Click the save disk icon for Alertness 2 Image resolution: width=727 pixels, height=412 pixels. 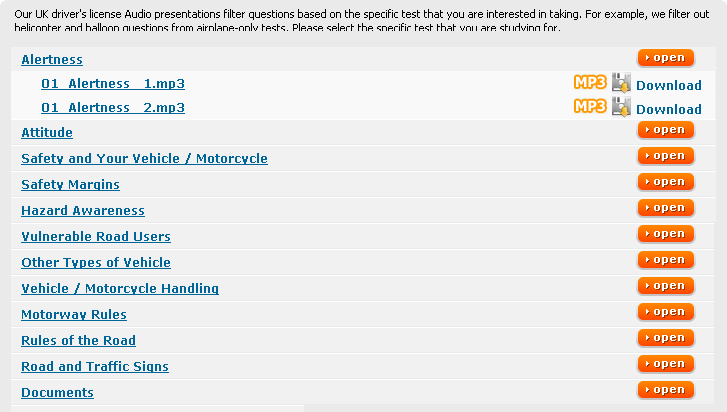(x=621, y=108)
